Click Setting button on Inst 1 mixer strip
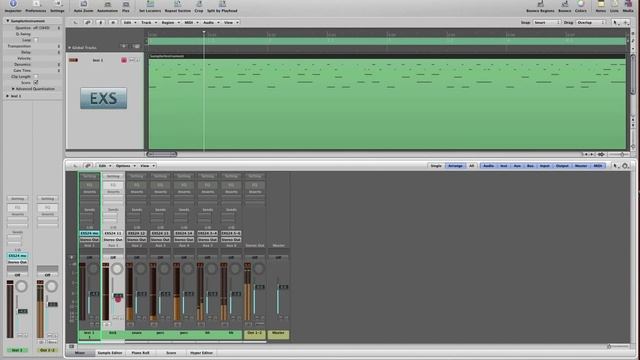The width and height of the screenshot is (640, 360). 89,176
